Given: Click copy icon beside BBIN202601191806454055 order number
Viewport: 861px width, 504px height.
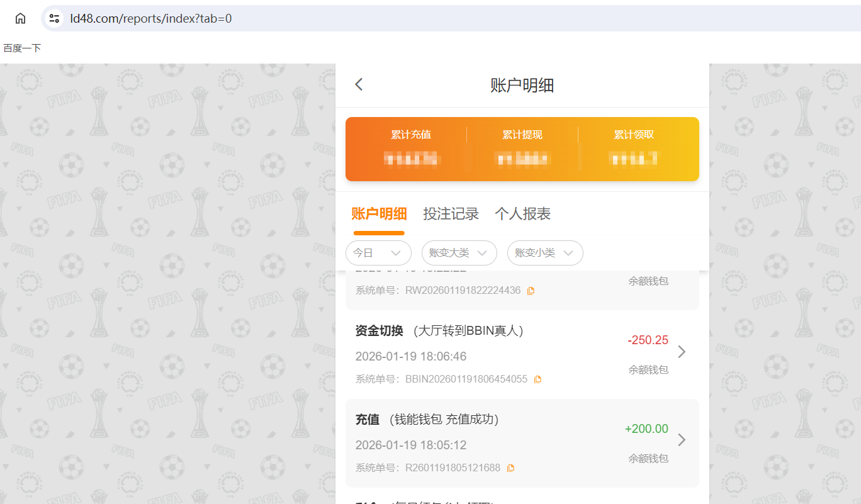Looking at the screenshot, I should point(537,379).
